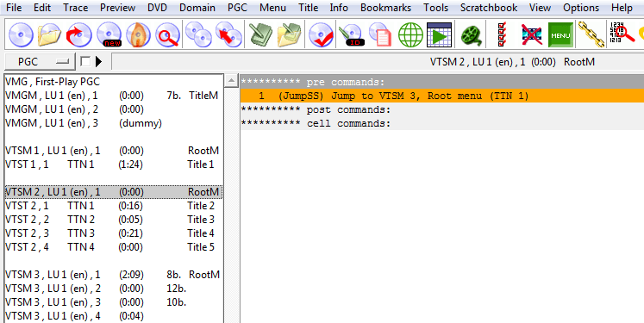Screen dimensions: 644x323
Task: Select 'VTSM 2 , LU 1 (en) , 1' highlighted row
Action: pyautogui.click(x=114, y=192)
